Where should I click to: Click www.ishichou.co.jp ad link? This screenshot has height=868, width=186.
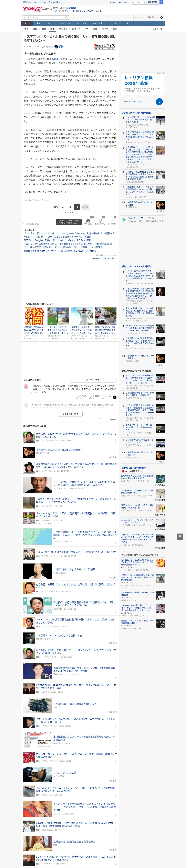point(133,101)
